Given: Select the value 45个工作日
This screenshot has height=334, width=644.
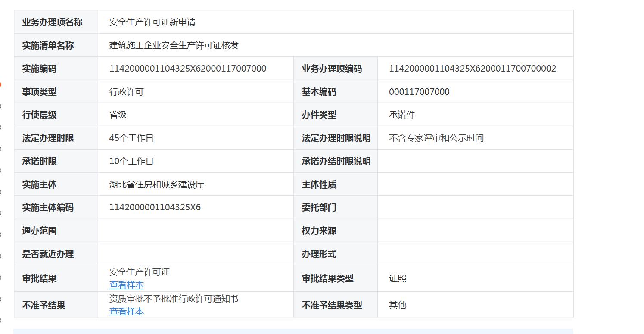Looking at the screenshot, I should [131, 138].
